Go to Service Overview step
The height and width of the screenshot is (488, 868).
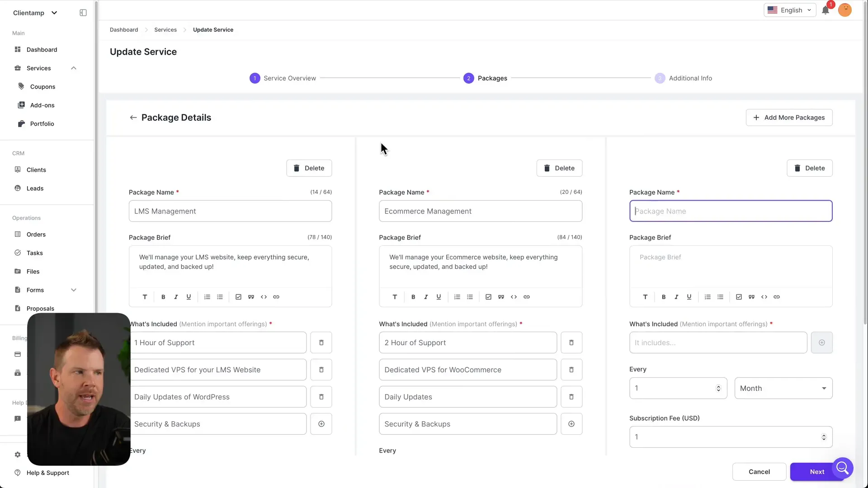(x=283, y=78)
